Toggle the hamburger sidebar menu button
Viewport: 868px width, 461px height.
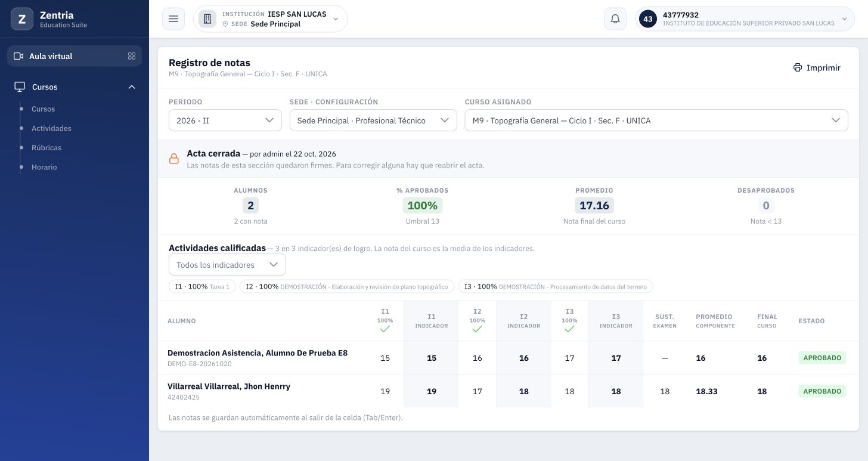(x=173, y=19)
